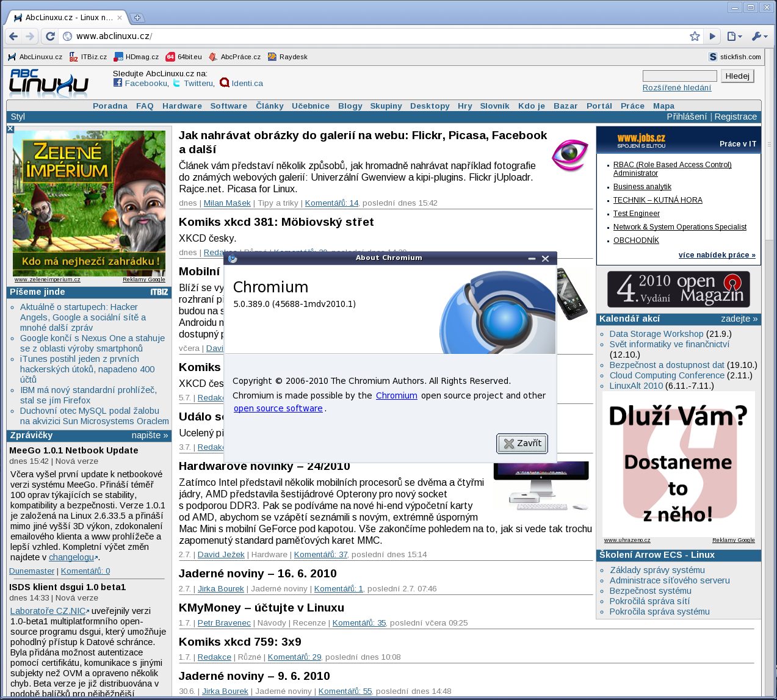
Task: Open the stickfish.com bookmark
Action: coord(734,57)
